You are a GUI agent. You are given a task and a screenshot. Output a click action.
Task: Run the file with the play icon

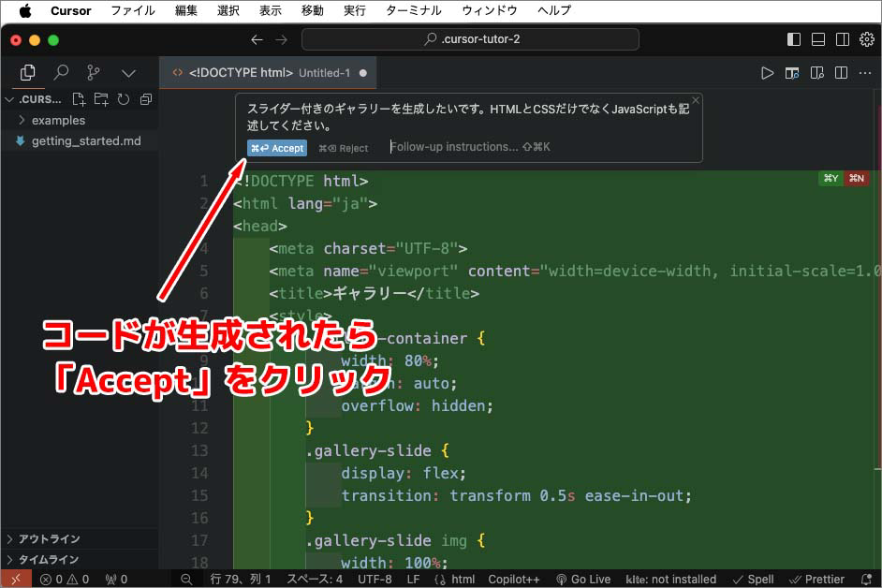pos(767,72)
